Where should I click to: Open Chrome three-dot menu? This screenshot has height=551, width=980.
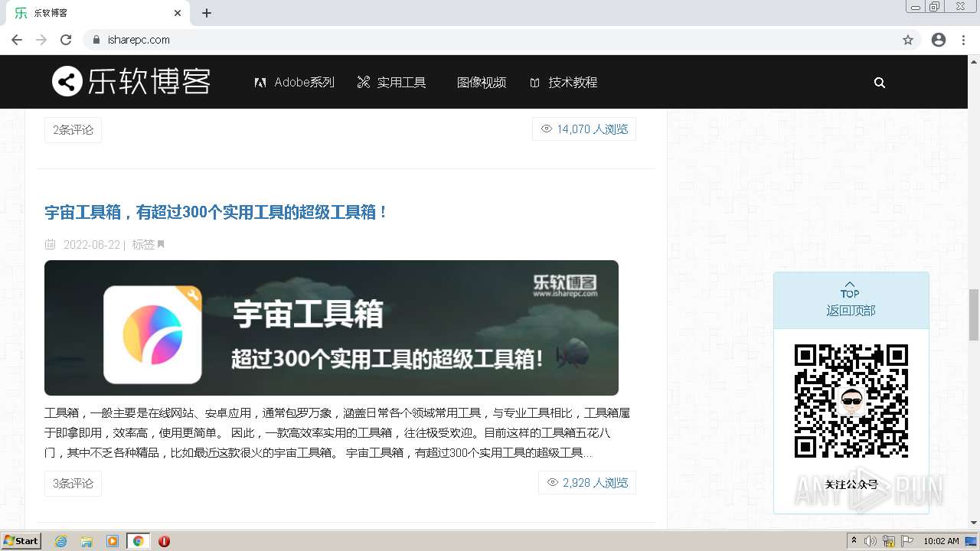pyautogui.click(x=963, y=40)
